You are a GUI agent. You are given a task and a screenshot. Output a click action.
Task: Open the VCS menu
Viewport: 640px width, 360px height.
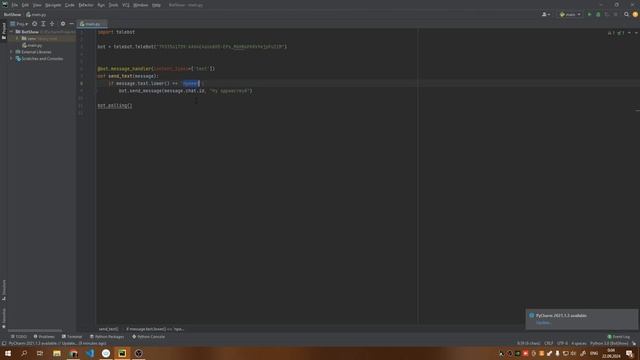[126, 5]
